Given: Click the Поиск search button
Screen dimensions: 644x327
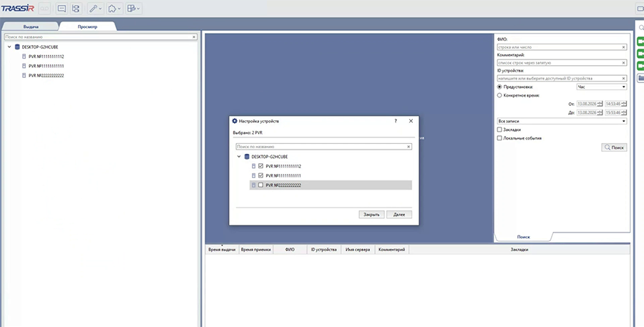Looking at the screenshot, I should click(x=615, y=147).
